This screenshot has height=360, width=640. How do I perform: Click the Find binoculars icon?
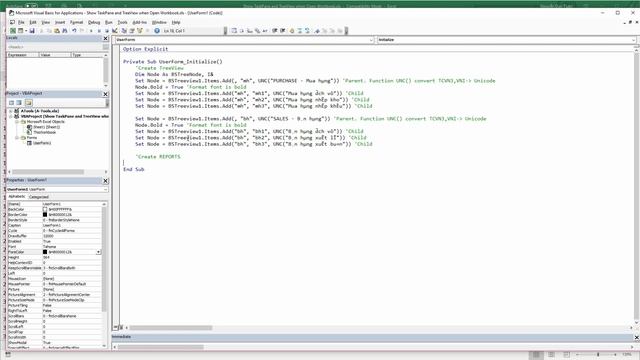[x=64, y=31]
